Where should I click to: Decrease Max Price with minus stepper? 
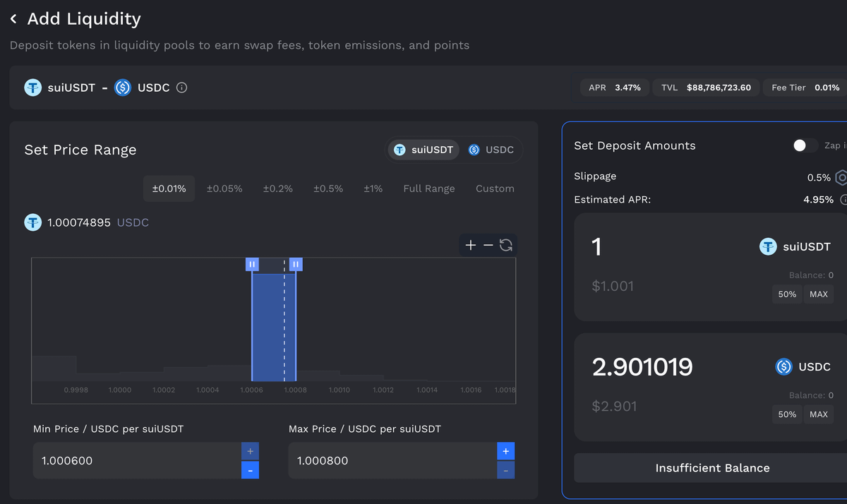pos(506,470)
